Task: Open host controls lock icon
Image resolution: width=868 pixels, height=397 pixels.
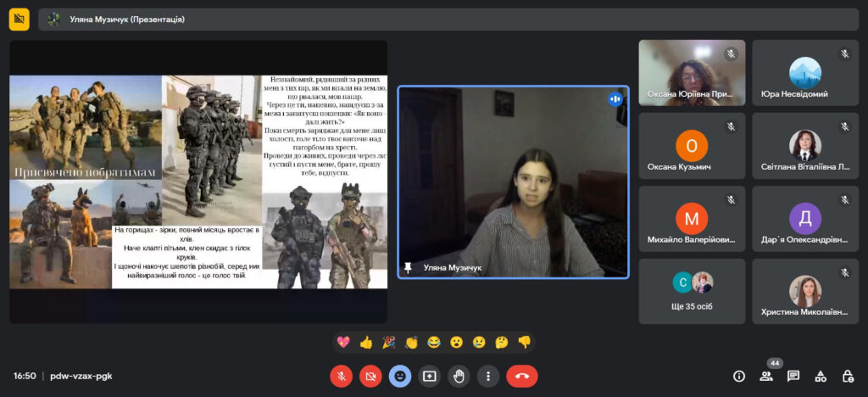Action: coord(848,376)
